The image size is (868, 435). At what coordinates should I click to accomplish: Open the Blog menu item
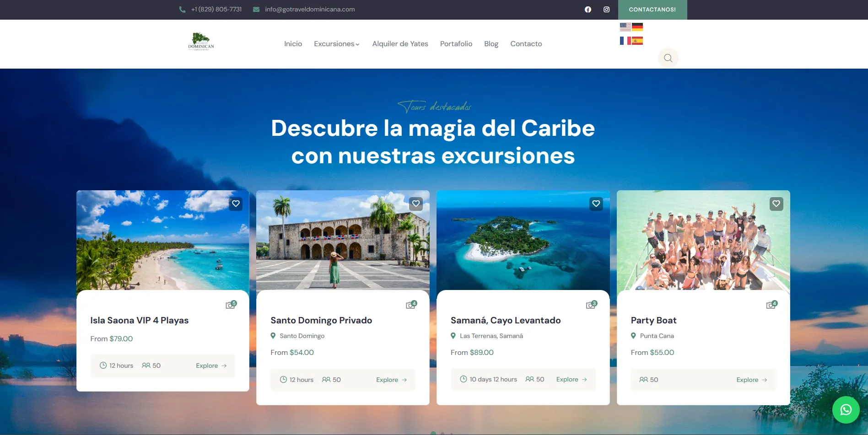pyautogui.click(x=491, y=44)
